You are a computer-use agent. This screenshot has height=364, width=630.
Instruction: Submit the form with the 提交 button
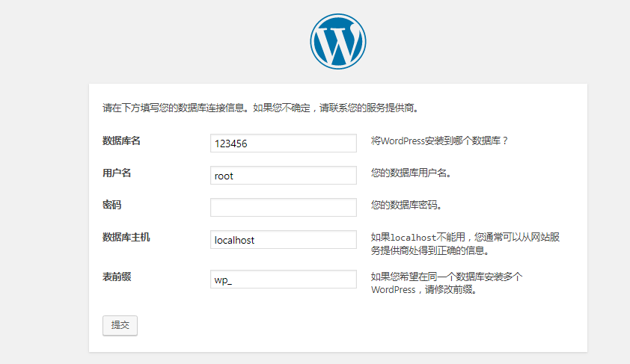pyautogui.click(x=120, y=325)
